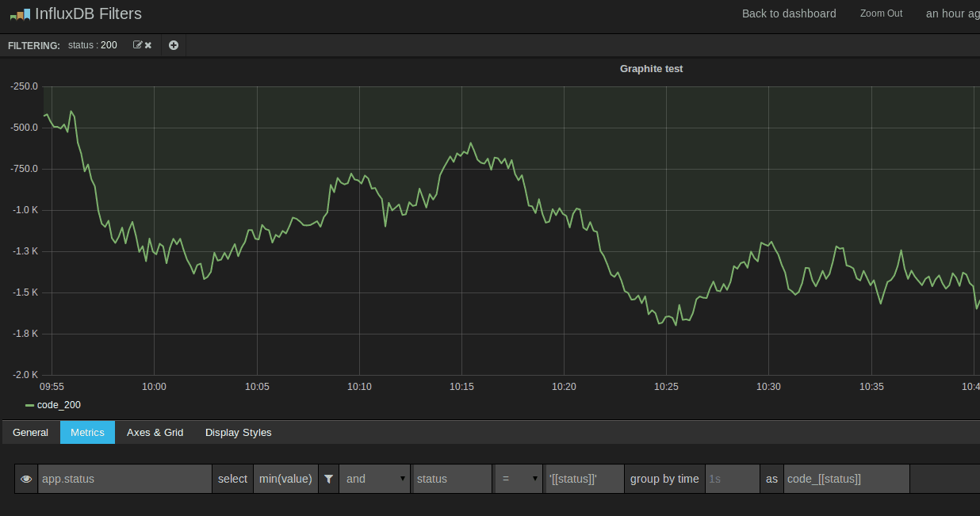Remove the status filter with X icon
Image resolution: width=980 pixels, height=516 pixels.
point(148,45)
